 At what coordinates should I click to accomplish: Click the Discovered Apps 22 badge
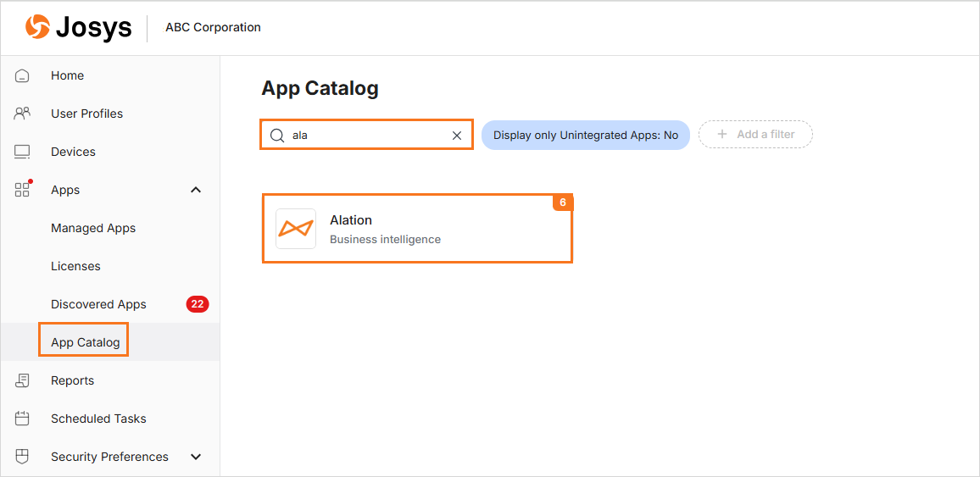click(198, 305)
